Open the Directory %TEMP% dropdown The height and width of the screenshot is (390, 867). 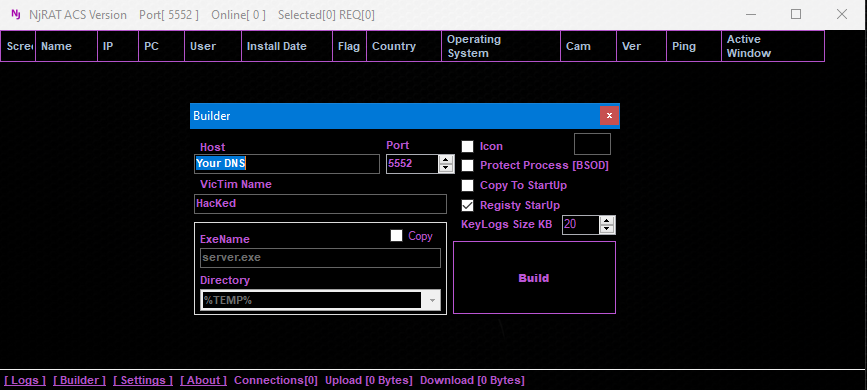click(432, 300)
